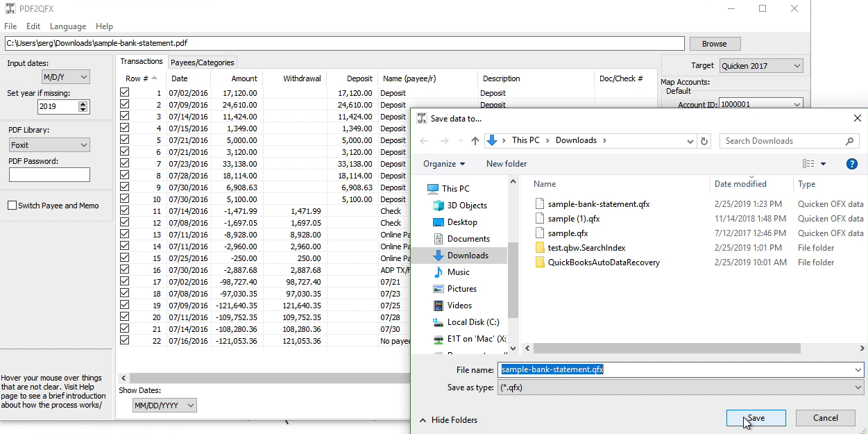Open the File menu

point(10,26)
